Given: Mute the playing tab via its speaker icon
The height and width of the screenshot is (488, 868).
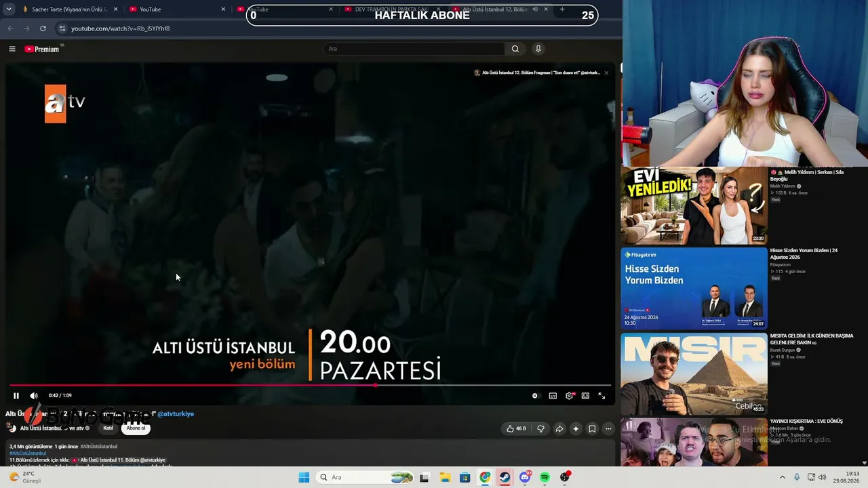Looking at the screenshot, I should click(x=535, y=9).
